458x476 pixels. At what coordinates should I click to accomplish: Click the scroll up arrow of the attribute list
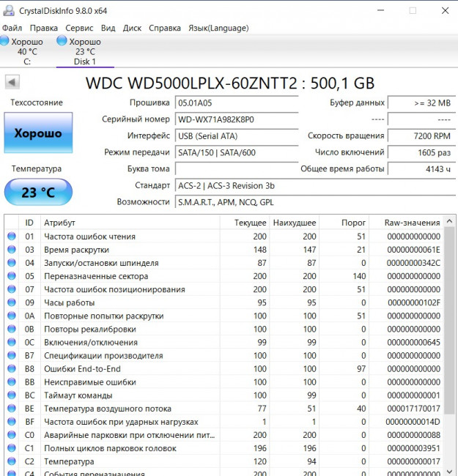coord(449,222)
